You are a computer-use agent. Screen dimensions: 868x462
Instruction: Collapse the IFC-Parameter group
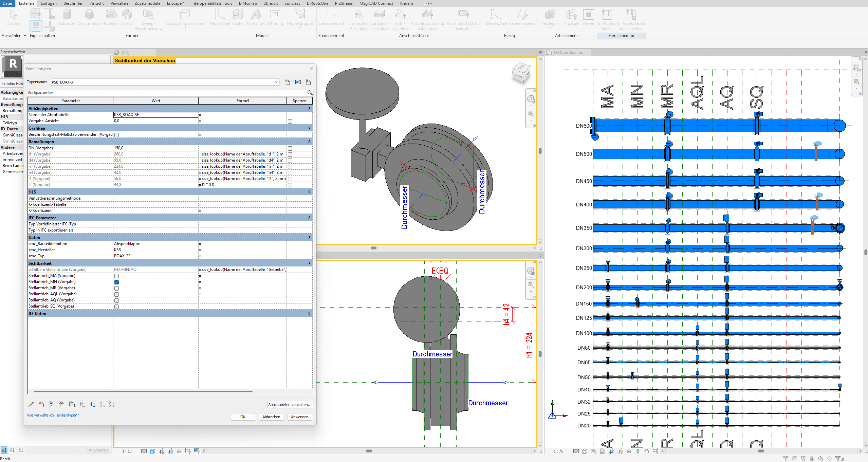(309, 218)
